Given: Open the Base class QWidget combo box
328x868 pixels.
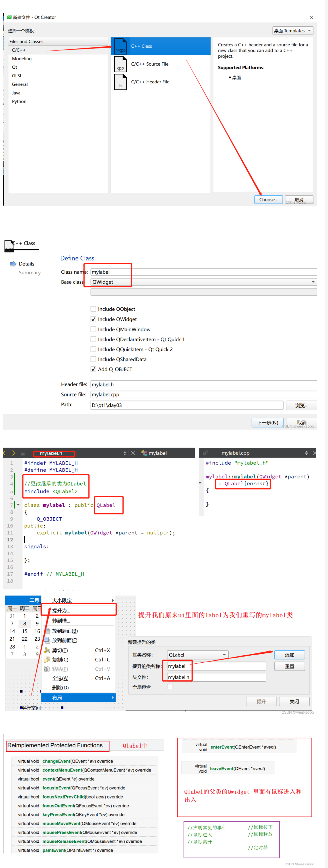Looking at the screenshot, I should (204, 282).
